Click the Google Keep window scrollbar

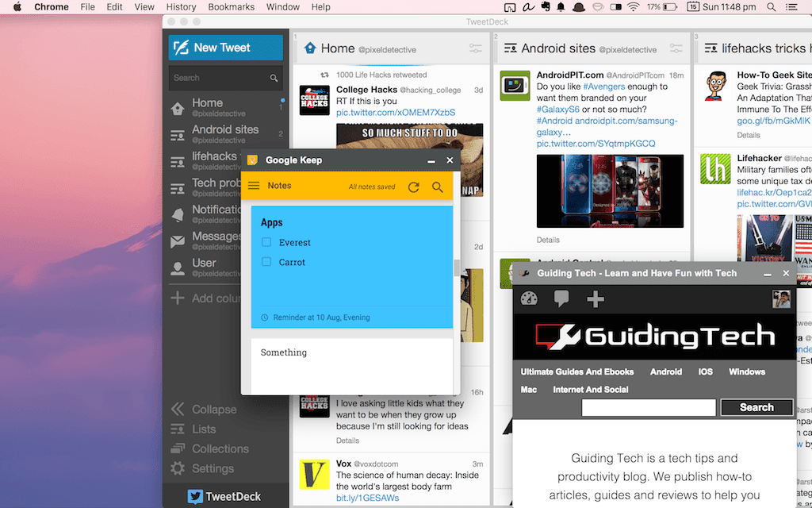point(457,268)
